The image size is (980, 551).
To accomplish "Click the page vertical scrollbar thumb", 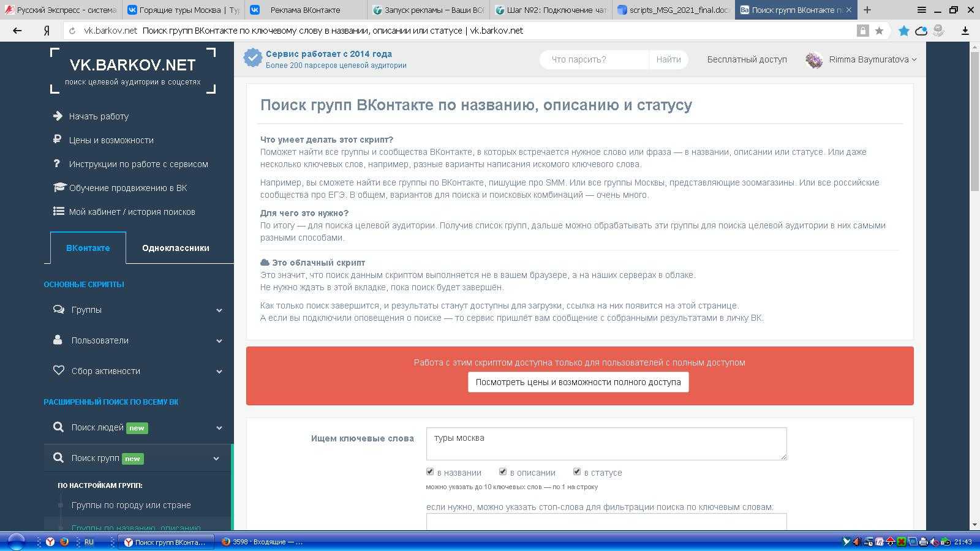I will 974,122.
